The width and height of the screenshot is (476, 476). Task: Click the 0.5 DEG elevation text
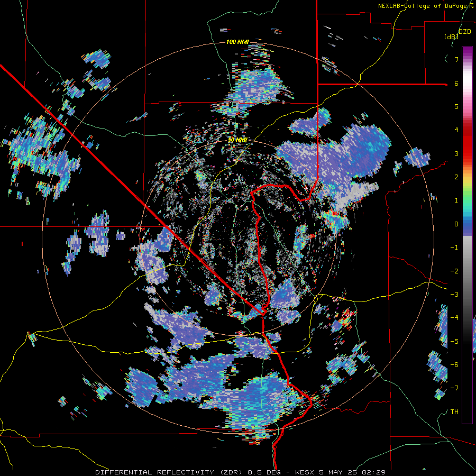click(265, 472)
